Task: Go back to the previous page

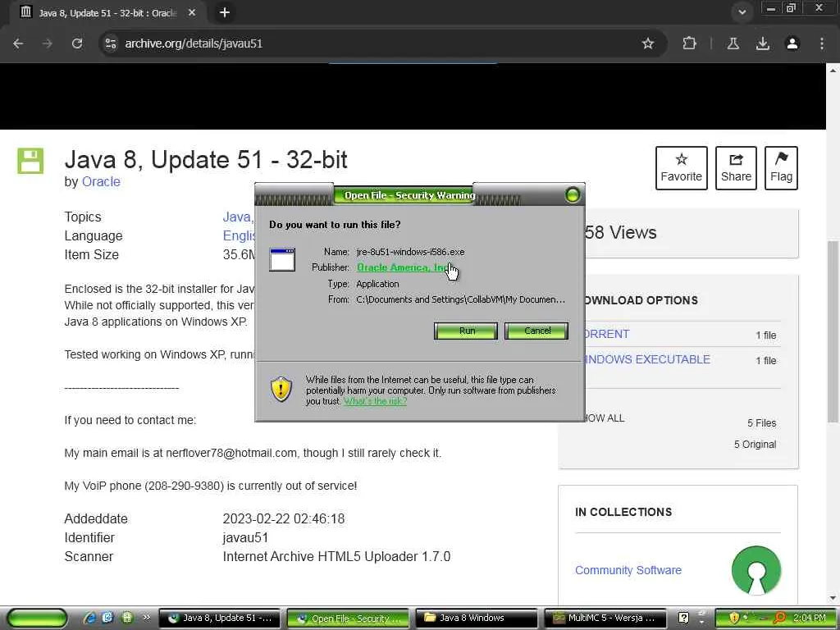Action: click(x=18, y=43)
